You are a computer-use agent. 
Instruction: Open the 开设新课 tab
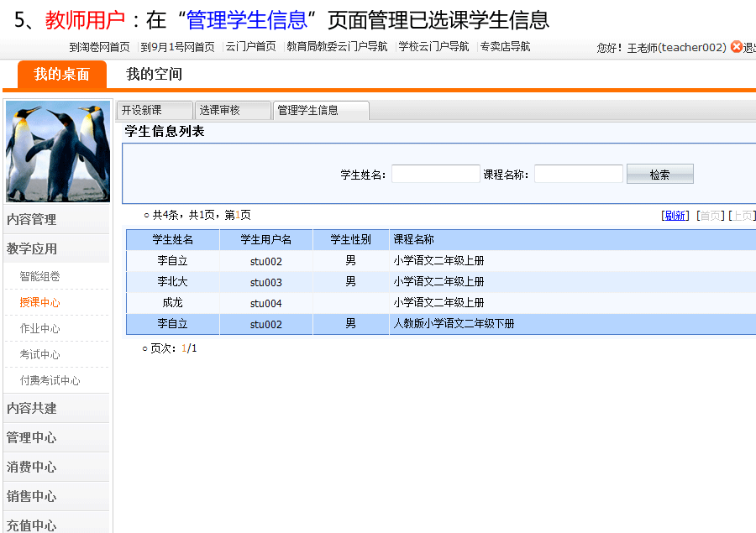[154, 110]
